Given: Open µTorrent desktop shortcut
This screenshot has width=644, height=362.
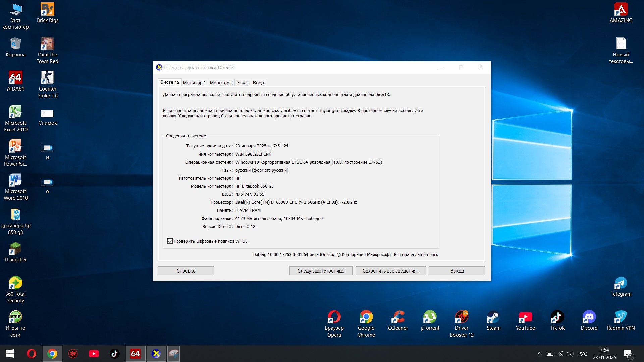Looking at the screenshot, I should click(430, 321).
